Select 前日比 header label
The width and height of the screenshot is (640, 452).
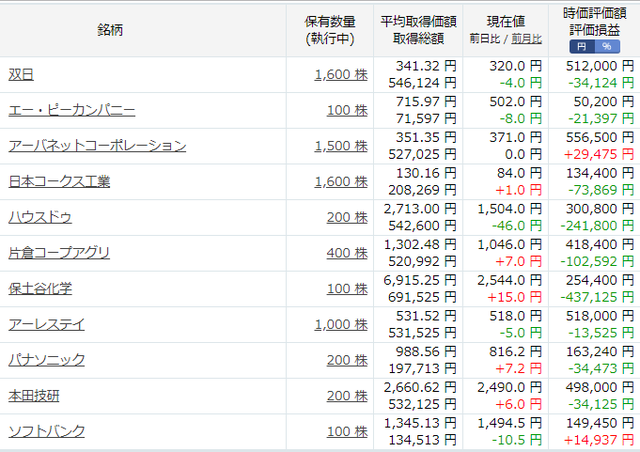click(484, 39)
